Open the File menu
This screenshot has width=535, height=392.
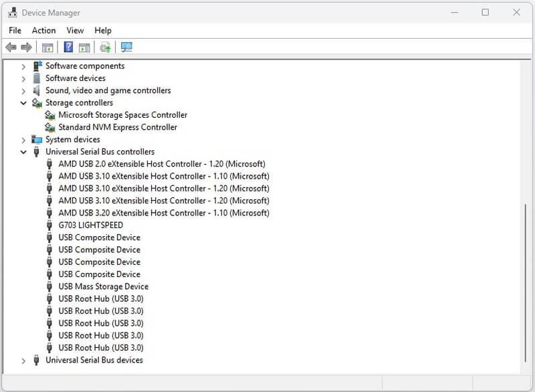(15, 30)
